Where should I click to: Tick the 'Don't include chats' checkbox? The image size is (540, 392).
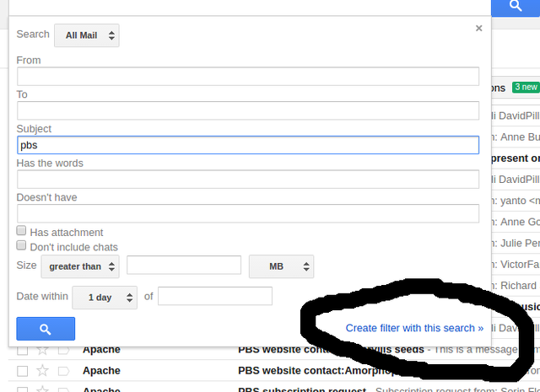pos(22,246)
